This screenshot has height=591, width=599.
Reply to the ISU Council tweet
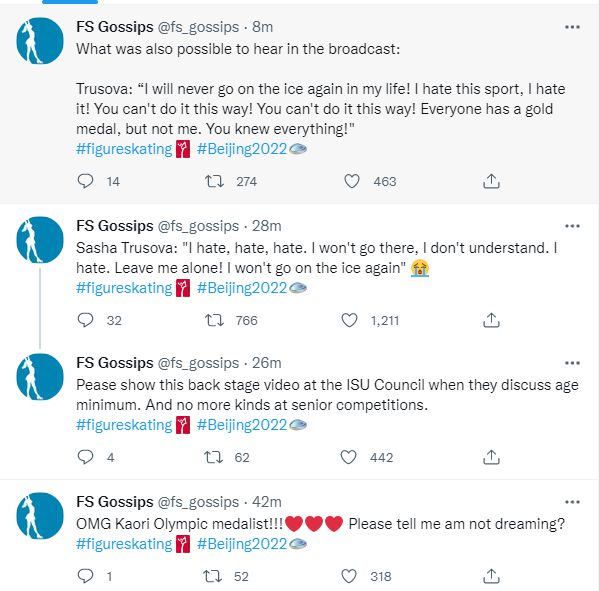[85, 457]
